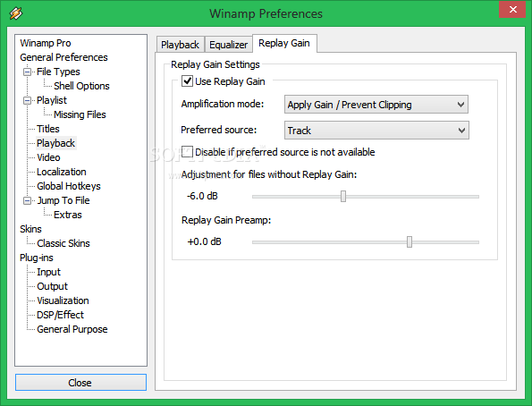
Task: Open Jump To File preferences
Action: point(63,200)
